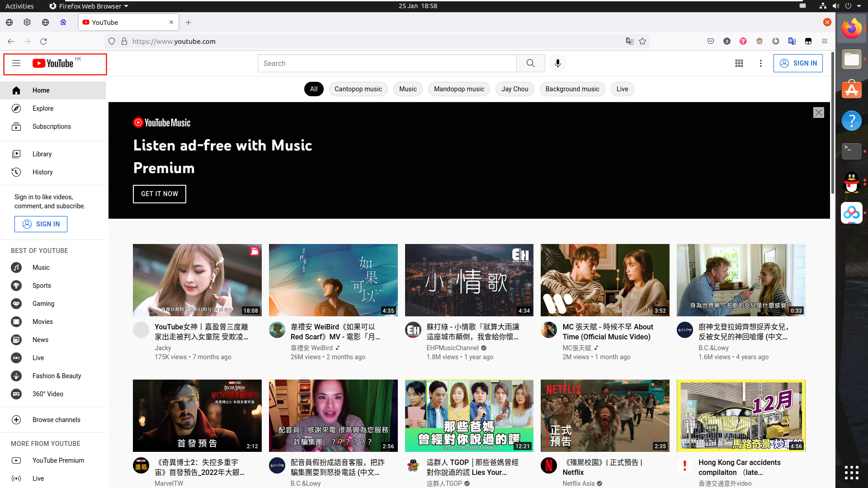Image resolution: width=868 pixels, height=488 pixels.
Task: Open the YouTube apps grid icon
Action: (739, 63)
